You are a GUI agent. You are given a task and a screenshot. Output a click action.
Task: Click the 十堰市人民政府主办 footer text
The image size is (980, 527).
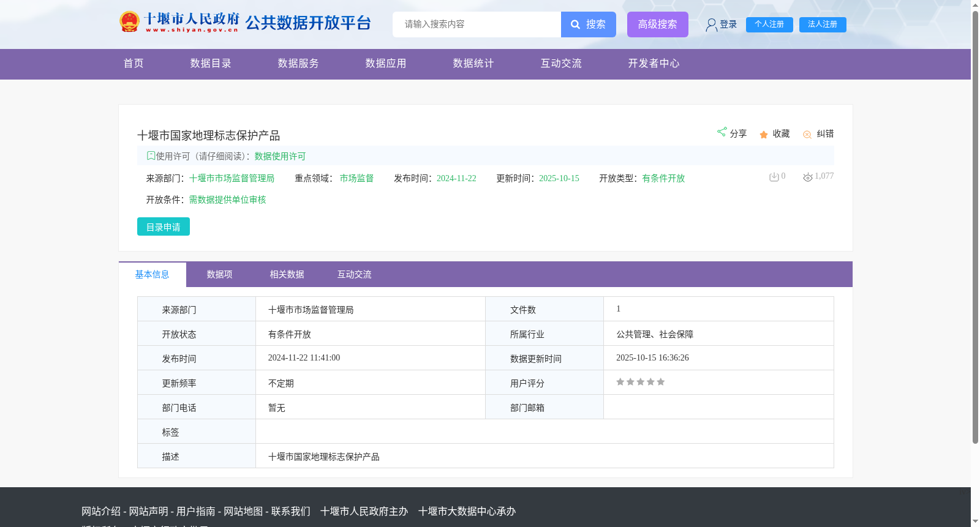tap(364, 511)
